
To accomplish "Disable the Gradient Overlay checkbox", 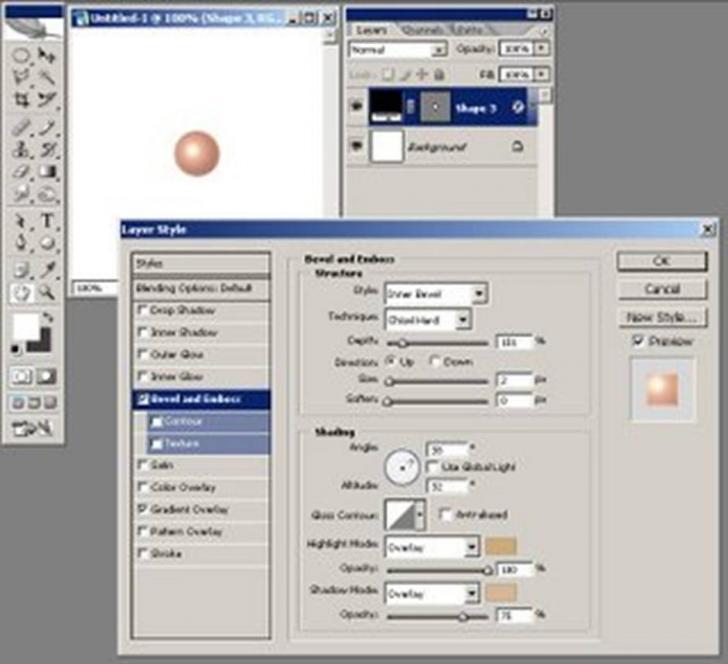I will 143,509.
